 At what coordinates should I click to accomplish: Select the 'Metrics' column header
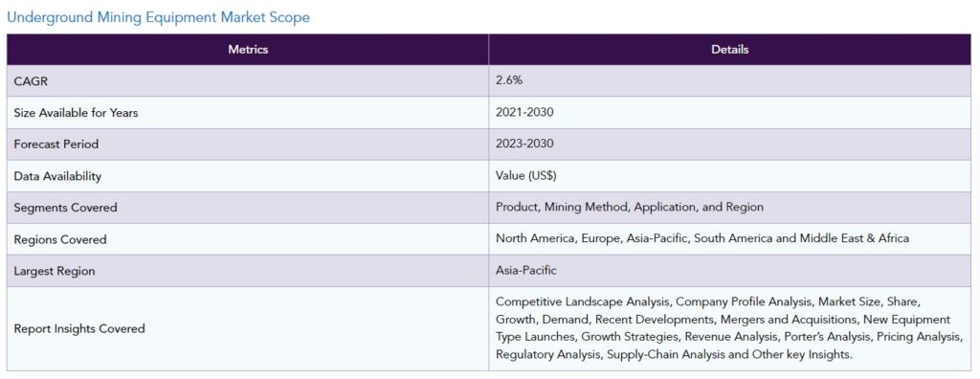(248, 50)
